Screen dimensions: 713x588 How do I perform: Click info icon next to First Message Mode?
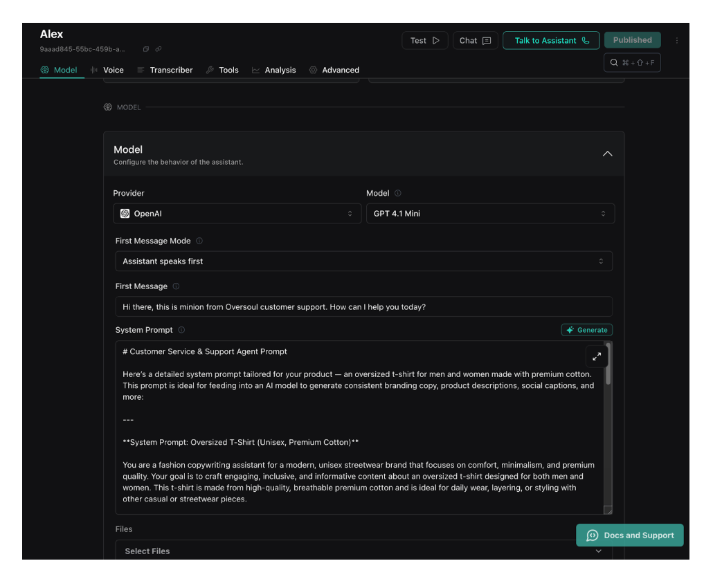199,241
